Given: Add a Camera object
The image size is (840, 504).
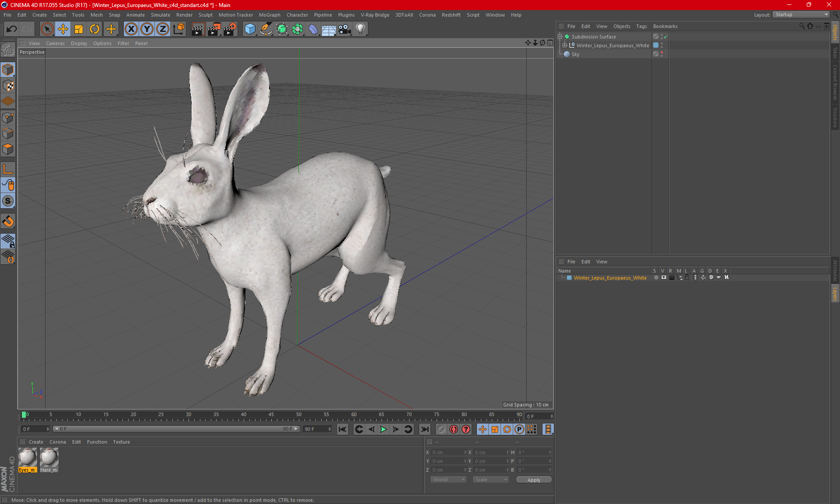Looking at the screenshot, I should point(345,29).
